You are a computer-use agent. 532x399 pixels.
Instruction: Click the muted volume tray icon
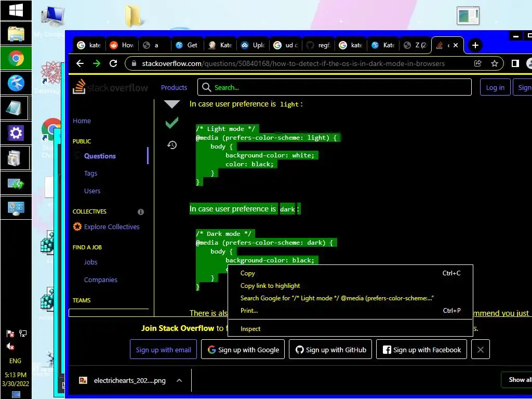pos(10,347)
